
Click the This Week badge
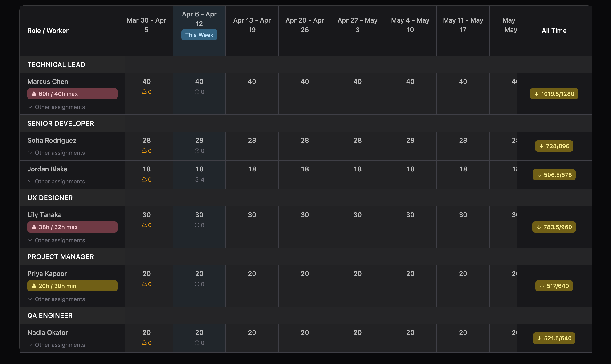(199, 35)
